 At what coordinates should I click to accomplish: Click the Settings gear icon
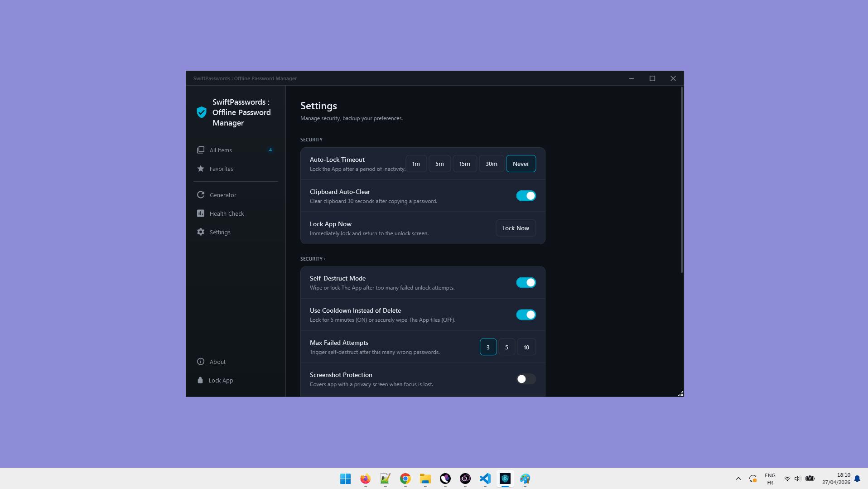coord(201,232)
